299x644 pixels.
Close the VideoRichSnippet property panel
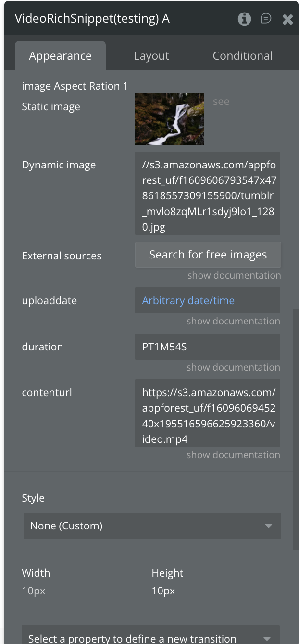click(287, 19)
